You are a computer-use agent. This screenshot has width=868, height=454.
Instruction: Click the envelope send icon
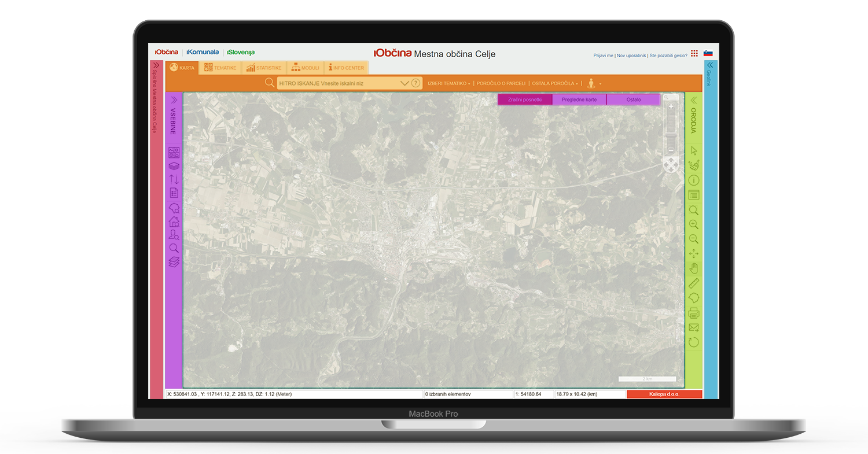693,327
